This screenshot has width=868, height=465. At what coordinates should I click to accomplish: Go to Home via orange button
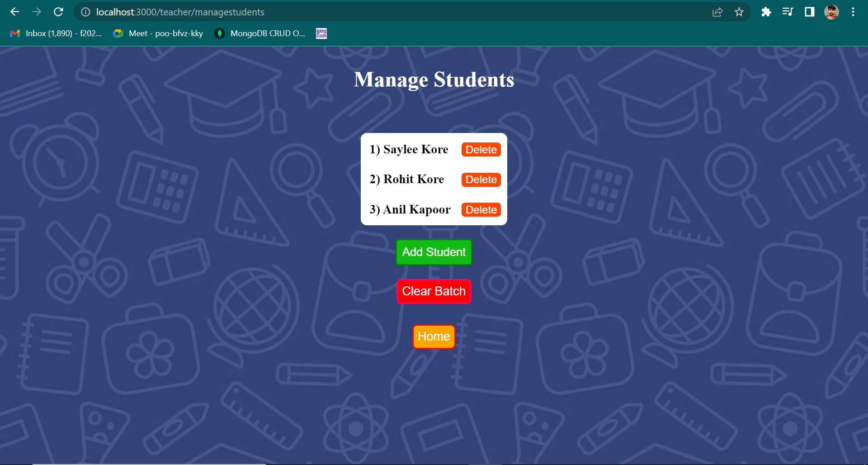tap(434, 337)
